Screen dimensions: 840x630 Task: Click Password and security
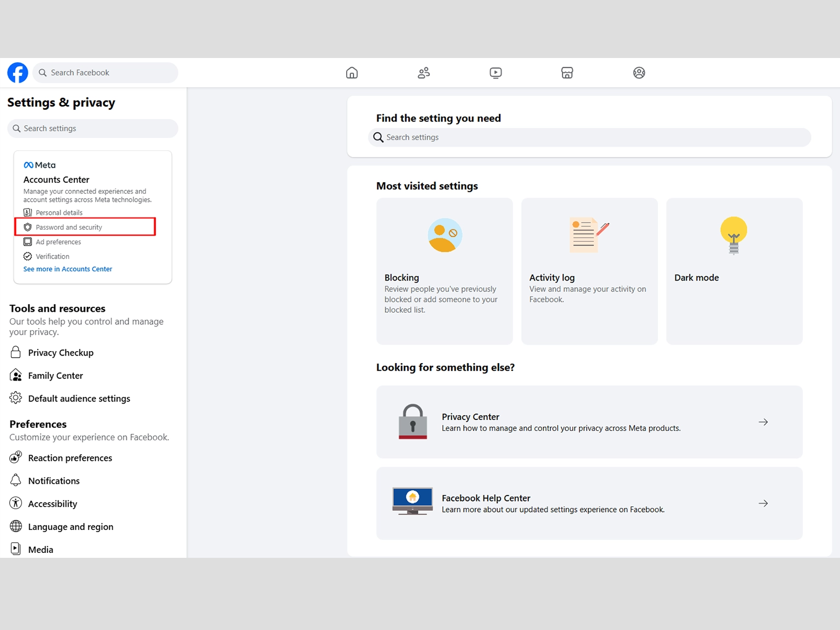(x=69, y=227)
